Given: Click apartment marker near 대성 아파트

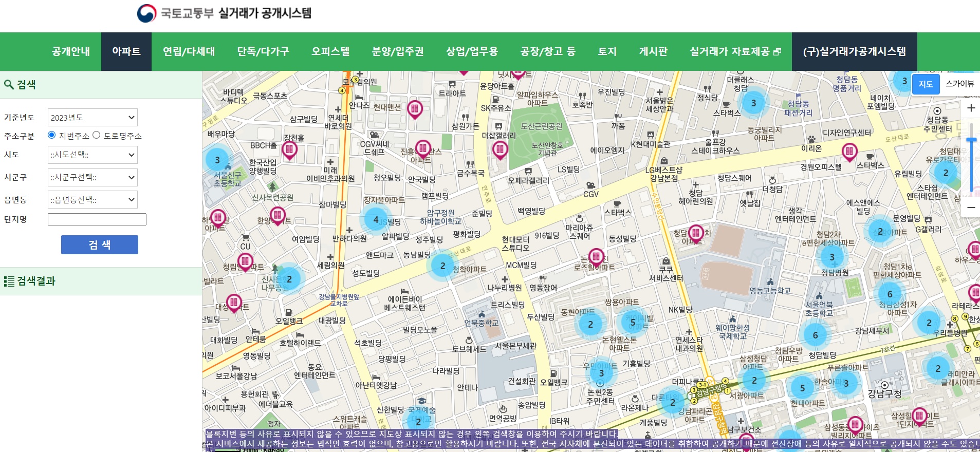Looking at the screenshot, I should (234, 303).
